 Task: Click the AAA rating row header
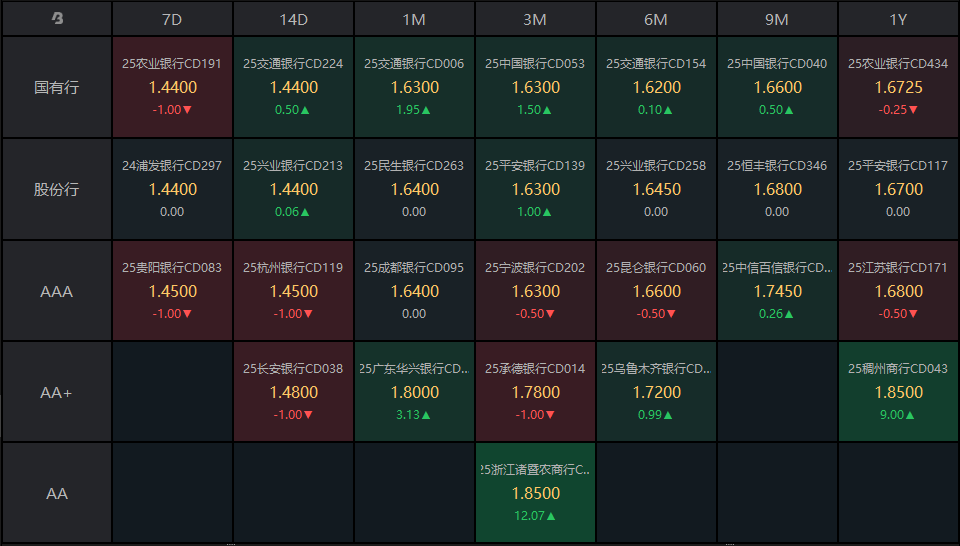point(57,291)
